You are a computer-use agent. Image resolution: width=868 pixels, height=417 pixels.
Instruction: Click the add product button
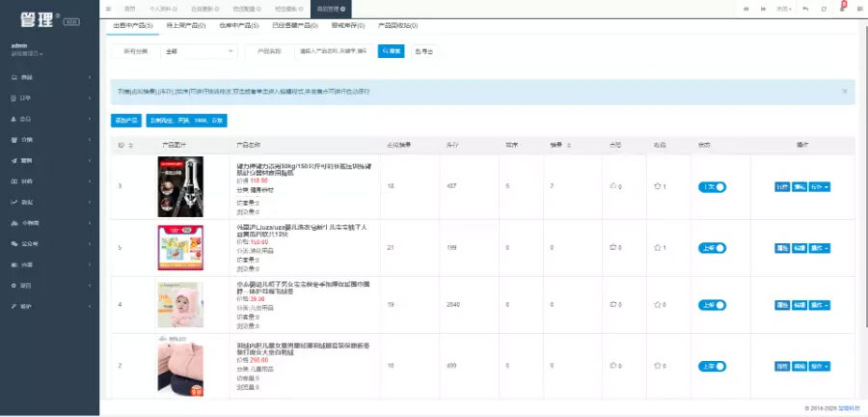click(126, 121)
